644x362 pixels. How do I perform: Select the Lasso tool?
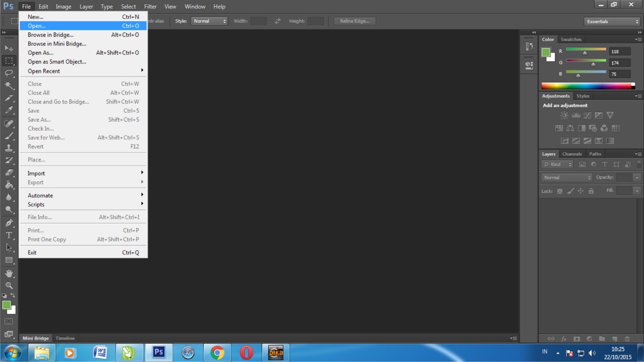click(9, 73)
